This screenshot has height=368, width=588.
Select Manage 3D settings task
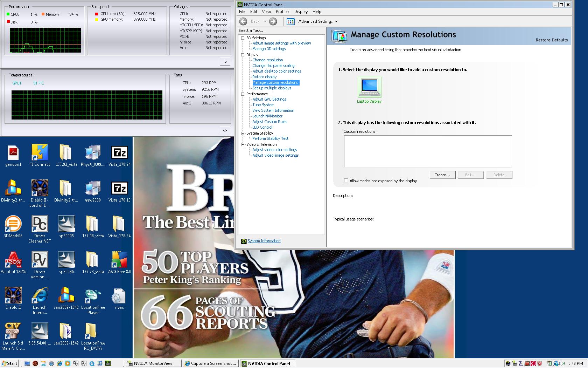(269, 49)
